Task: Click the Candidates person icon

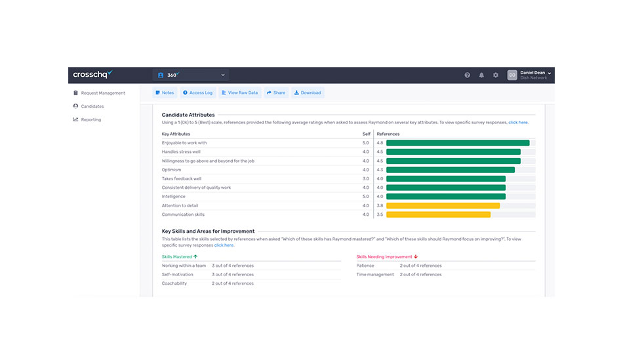Action: pos(76,106)
